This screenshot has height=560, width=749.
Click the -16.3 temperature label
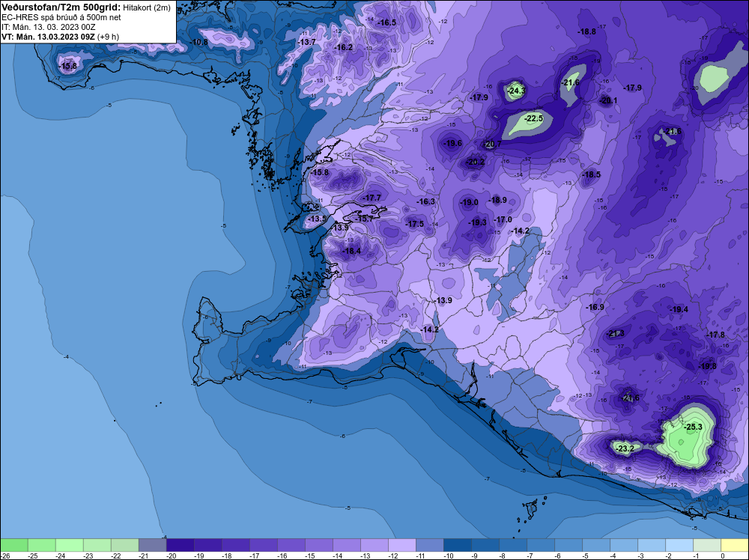pos(425,202)
